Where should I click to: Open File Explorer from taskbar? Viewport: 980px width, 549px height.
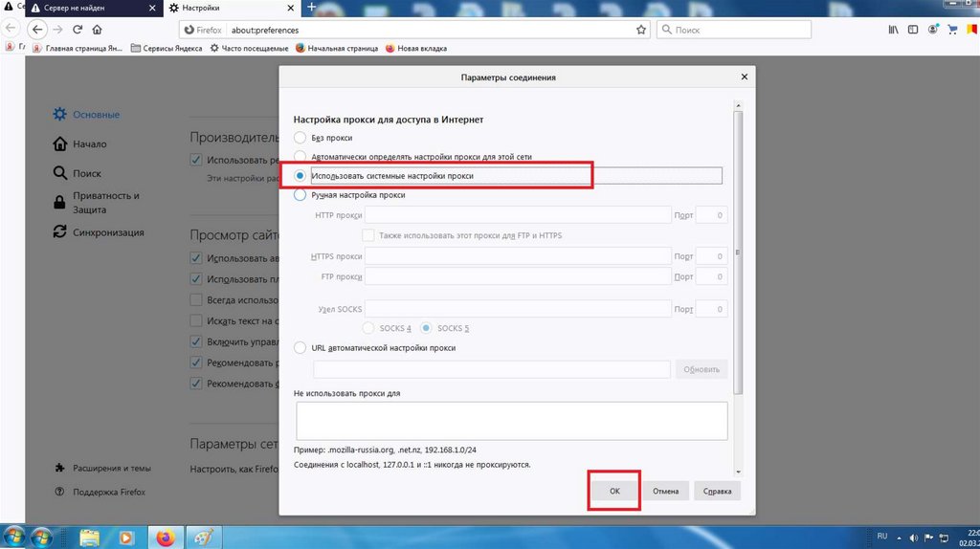[89, 538]
